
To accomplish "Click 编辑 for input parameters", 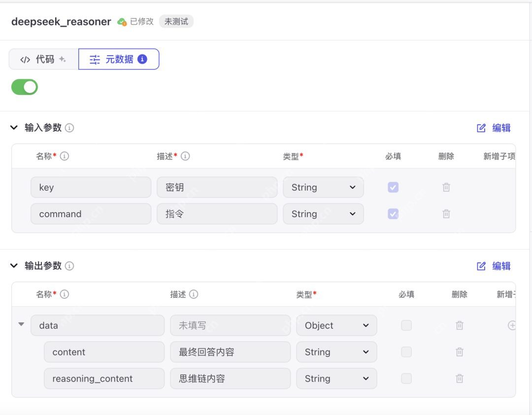I will coord(494,128).
